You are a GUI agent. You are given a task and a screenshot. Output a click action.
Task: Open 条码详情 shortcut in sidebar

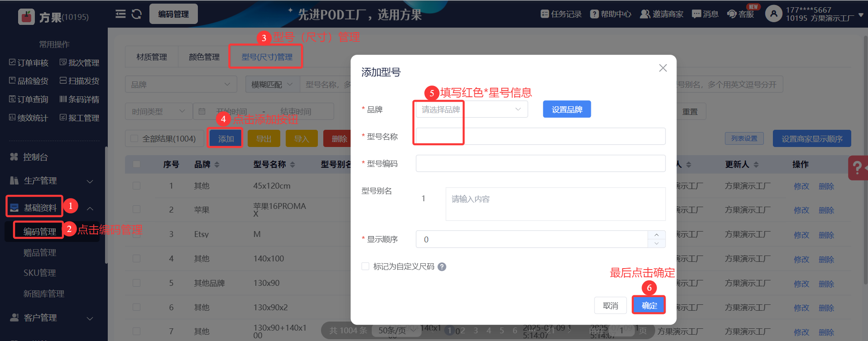(79, 99)
